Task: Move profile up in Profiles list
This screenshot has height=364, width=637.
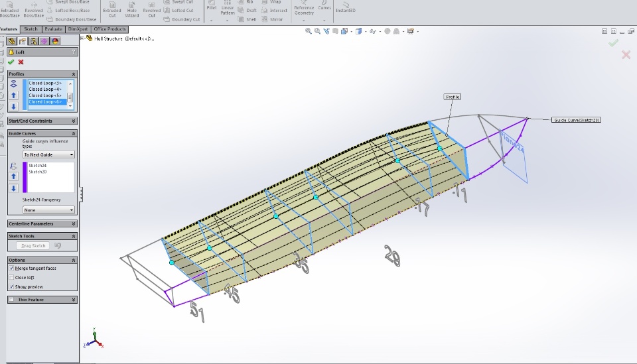Action: 13,95
